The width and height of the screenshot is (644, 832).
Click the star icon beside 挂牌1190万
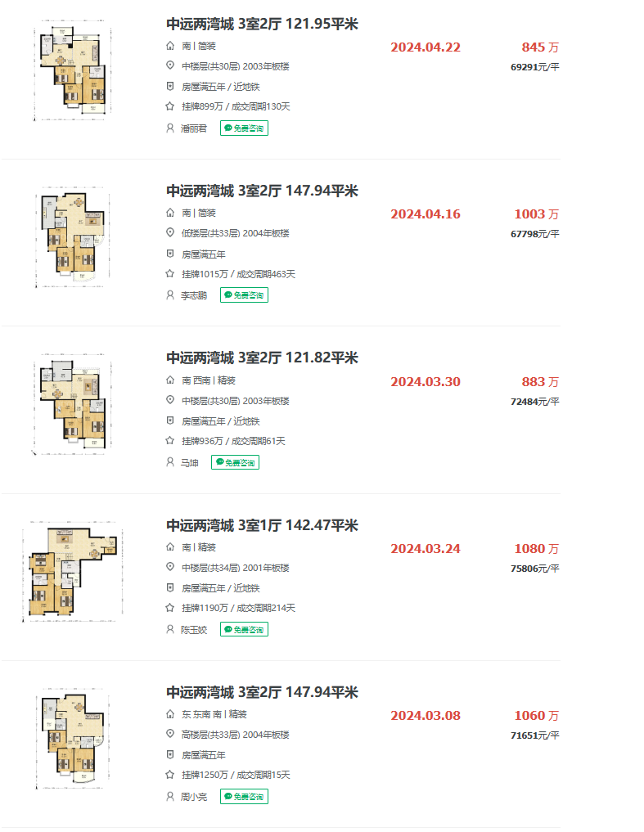pos(170,608)
